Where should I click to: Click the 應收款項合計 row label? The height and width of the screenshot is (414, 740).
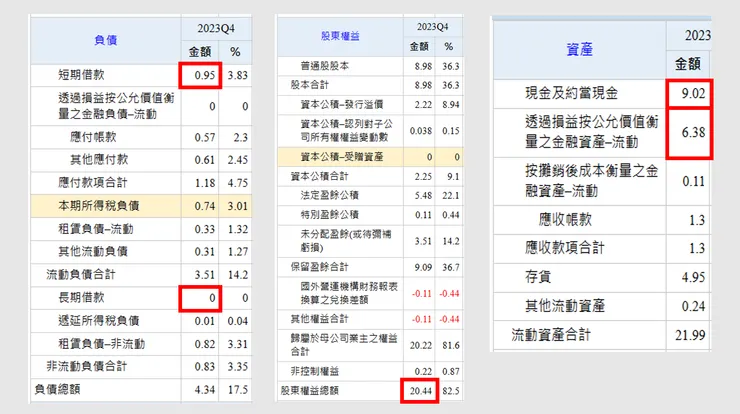pos(565,248)
